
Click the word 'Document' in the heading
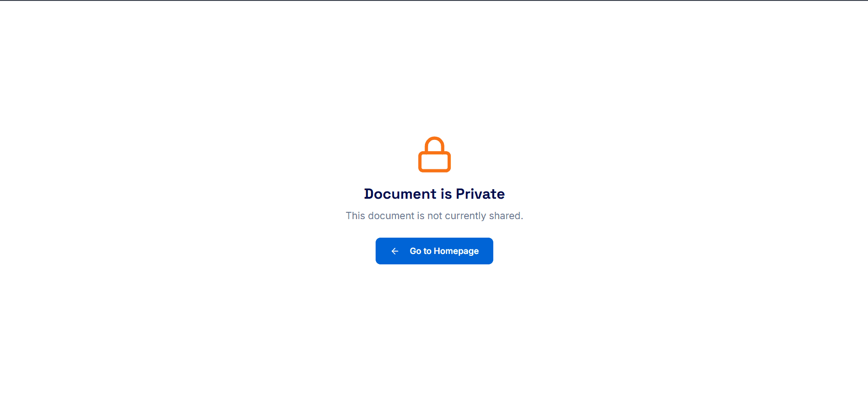point(400,194)
